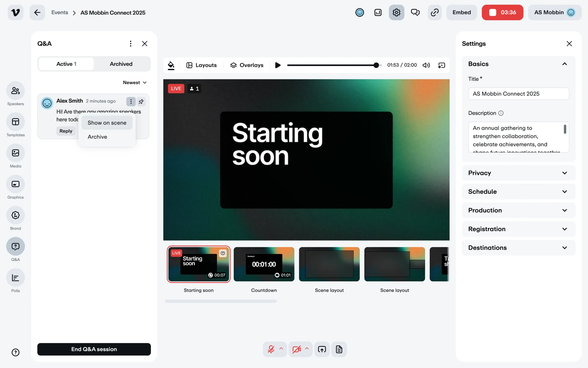Open the Speakers panel in sidebar
588x368 pixels.
[15, 91]
